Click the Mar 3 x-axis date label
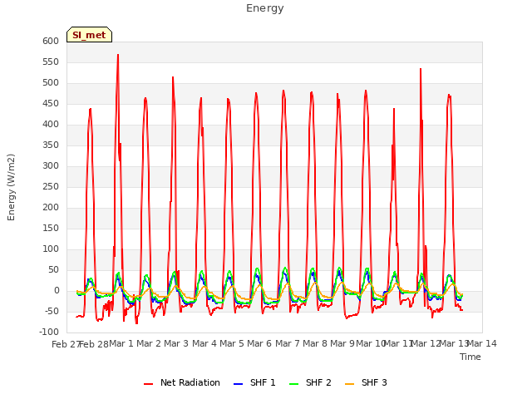Viewport: 532px width, 399px height. (176, 343)
